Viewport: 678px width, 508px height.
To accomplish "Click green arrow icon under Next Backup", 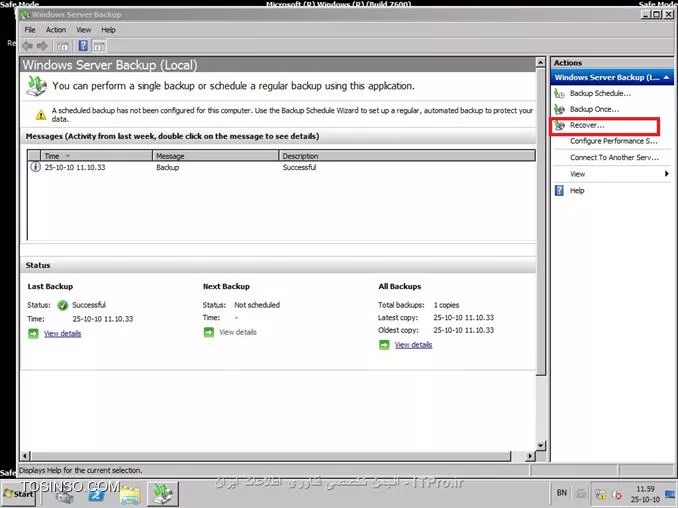I will 209,332.
